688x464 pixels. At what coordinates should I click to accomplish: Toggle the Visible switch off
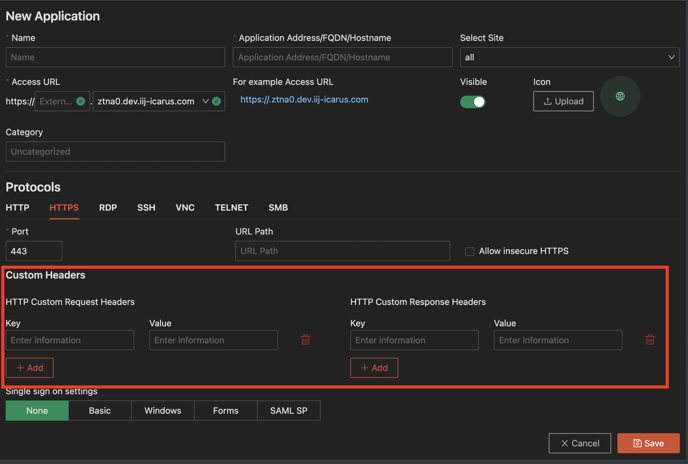(x=473, y=101)
